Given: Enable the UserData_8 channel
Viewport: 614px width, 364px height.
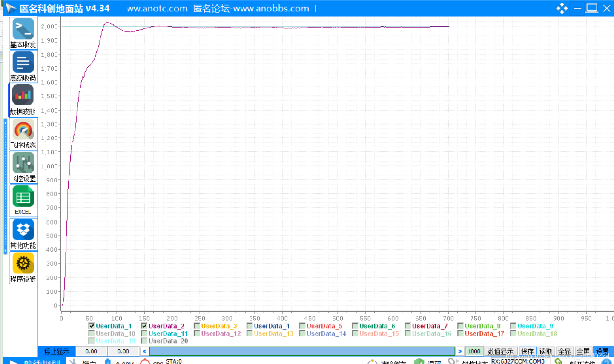Looking at the screenshot, I should [x=460, y=326].
